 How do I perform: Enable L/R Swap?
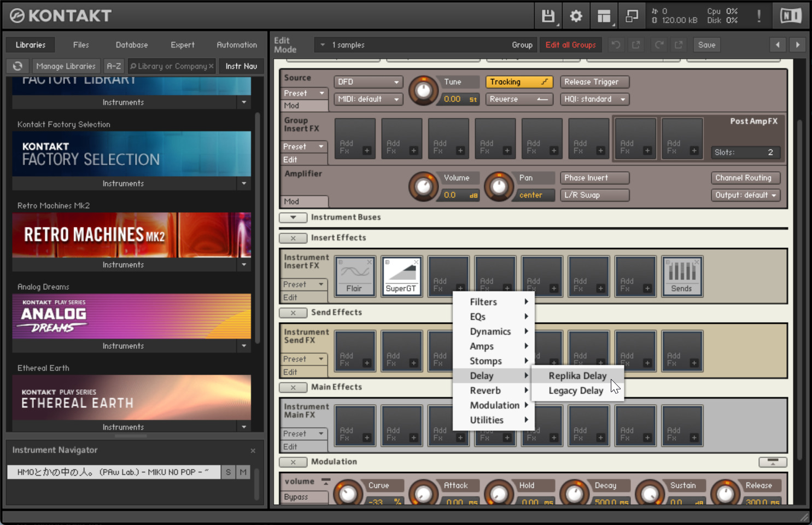[x=594, y=195]
